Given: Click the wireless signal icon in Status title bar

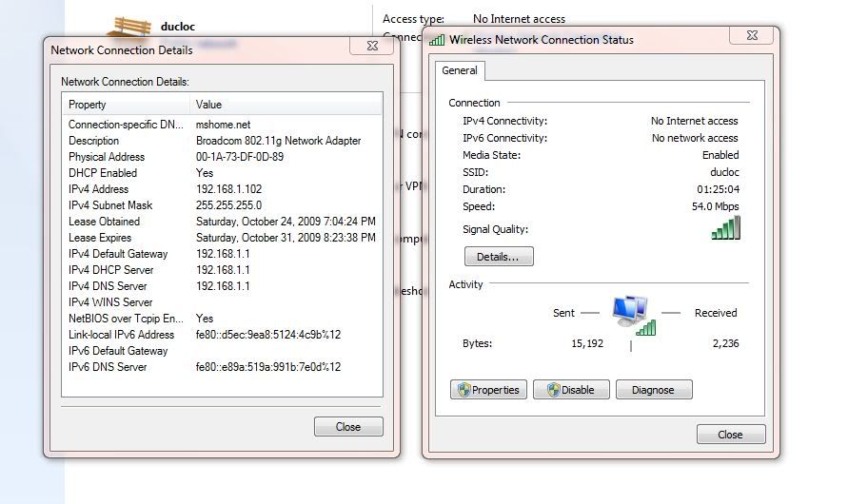Looking at the screenshot, I should [x=437, y=40].
